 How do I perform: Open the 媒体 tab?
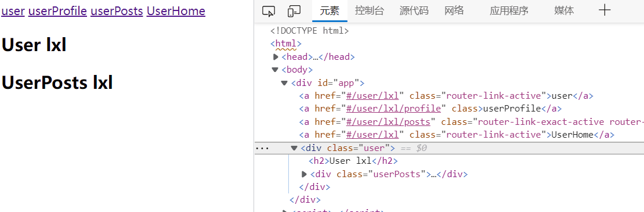564,10
